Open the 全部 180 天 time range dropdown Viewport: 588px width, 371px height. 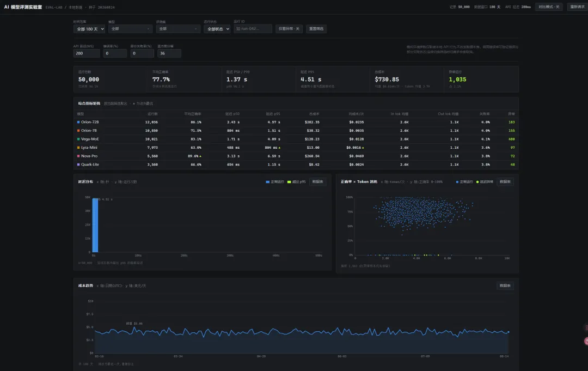click(89, 29)
